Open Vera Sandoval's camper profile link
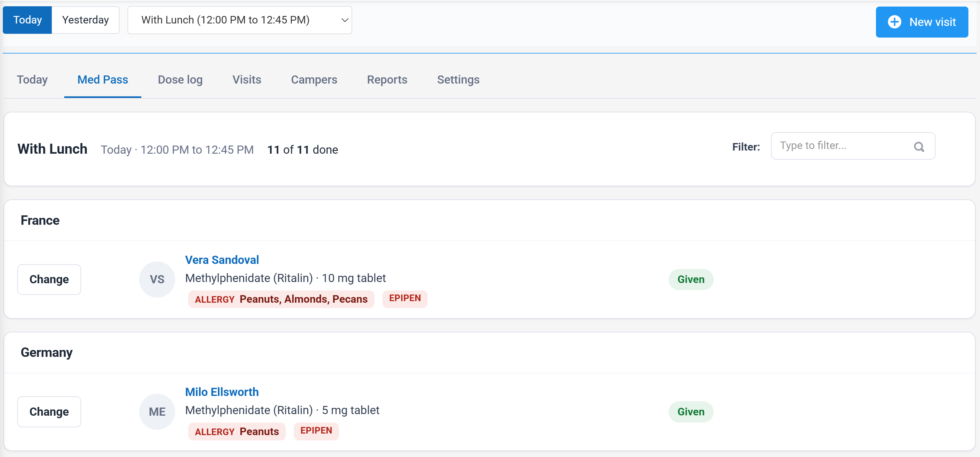980x457 pixels. 222,260
